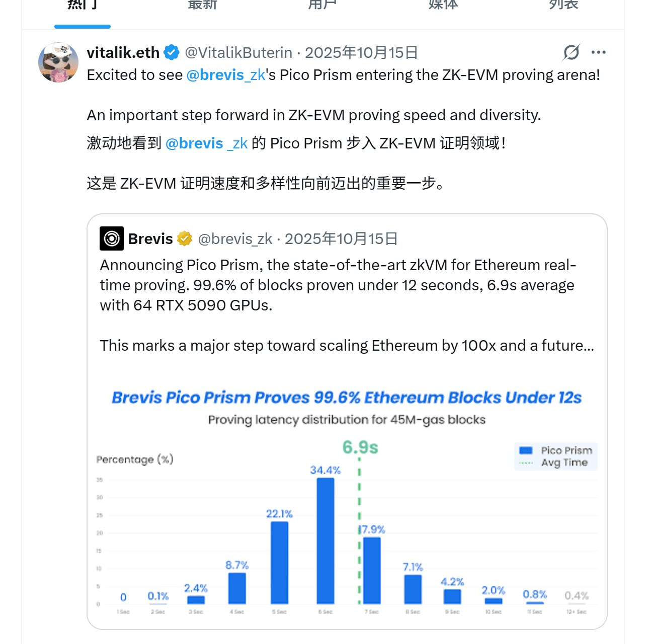Click the @brevis_zk mention in the Chinese translation
The width and height of the screenshot is (650, 644).
coord(206,143)
